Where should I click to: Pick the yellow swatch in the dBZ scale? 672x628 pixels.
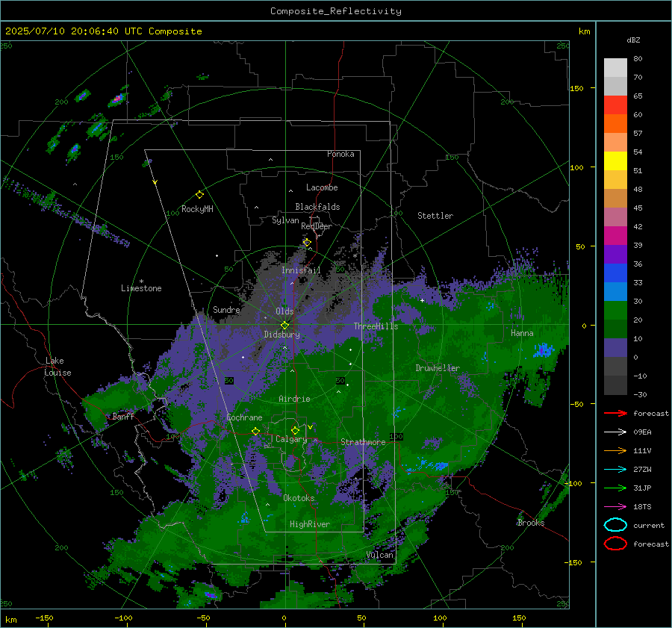tap(615, 161)
